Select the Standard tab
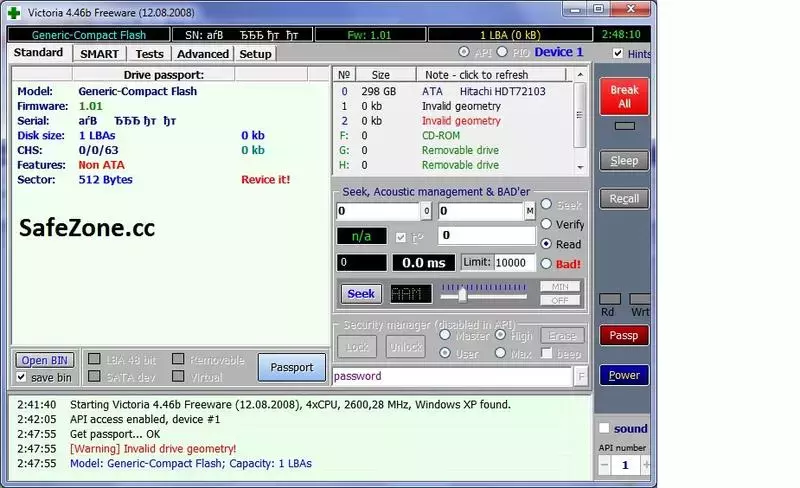Image resolution: width=800 pixels, height=488 pixels. click(39, 53)
